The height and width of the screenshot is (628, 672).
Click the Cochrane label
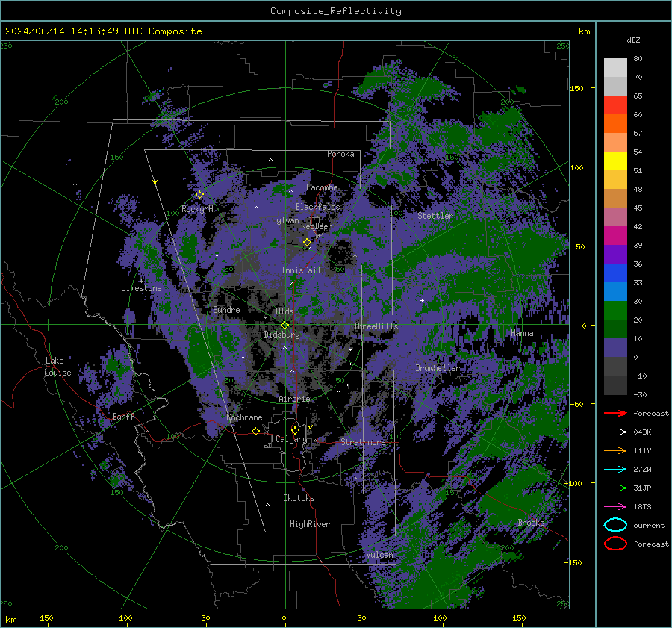[x=244, y=417]
